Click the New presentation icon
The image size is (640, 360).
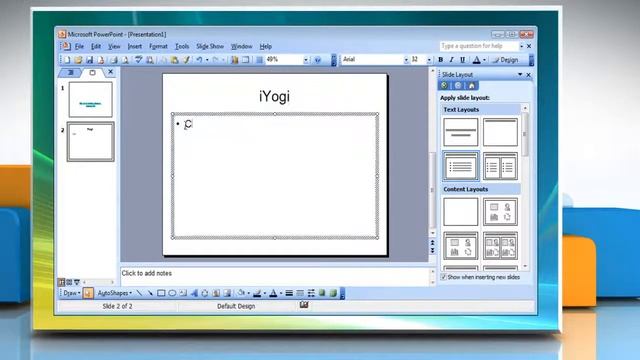[67, 60]
